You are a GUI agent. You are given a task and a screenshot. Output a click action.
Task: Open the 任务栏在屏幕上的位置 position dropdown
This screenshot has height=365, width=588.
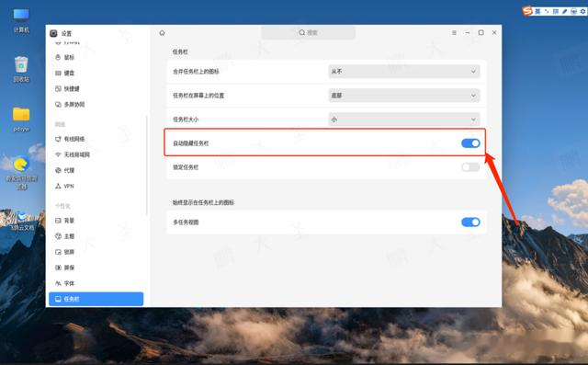[404, 96]
